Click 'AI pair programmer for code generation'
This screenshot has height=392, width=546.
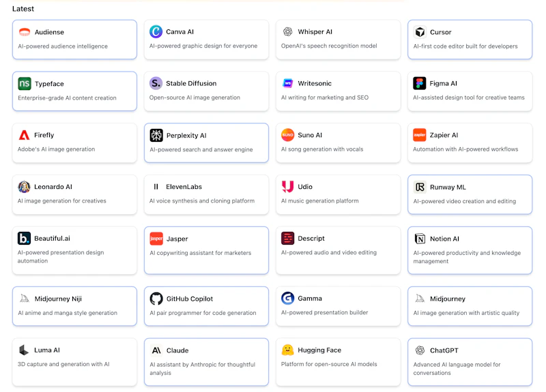tap(203, 313)
